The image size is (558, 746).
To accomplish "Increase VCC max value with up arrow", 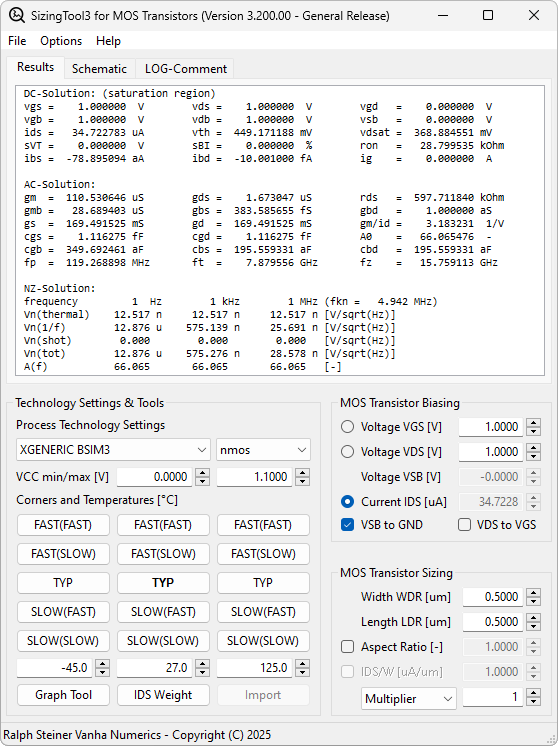I will pos(302,472).
